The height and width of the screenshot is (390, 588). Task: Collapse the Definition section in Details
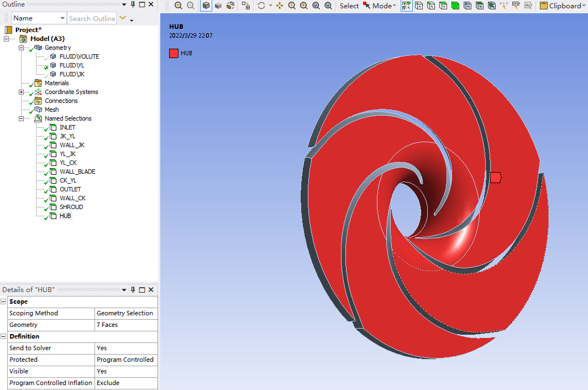4,336
